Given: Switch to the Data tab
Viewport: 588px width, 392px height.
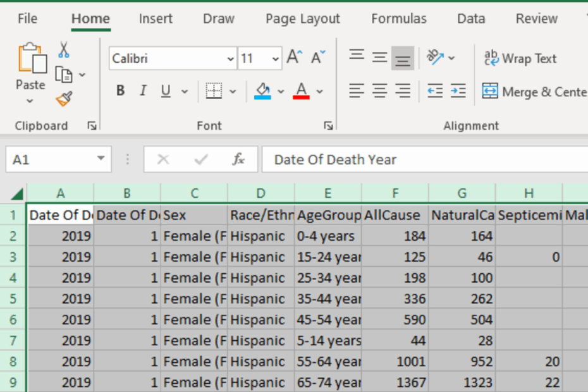Looking at the screenshot, I should pos(471,18).
